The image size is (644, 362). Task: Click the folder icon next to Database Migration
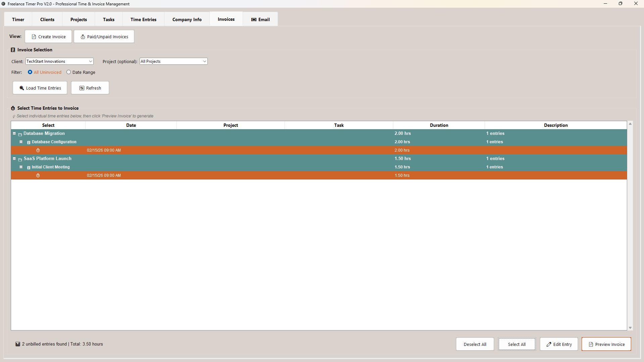[20, 134]
